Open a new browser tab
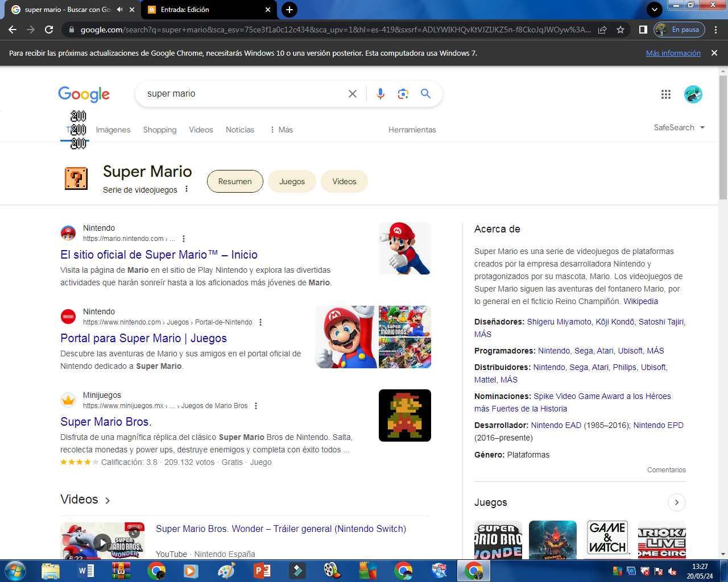728x582 pixels. point(289,10)
